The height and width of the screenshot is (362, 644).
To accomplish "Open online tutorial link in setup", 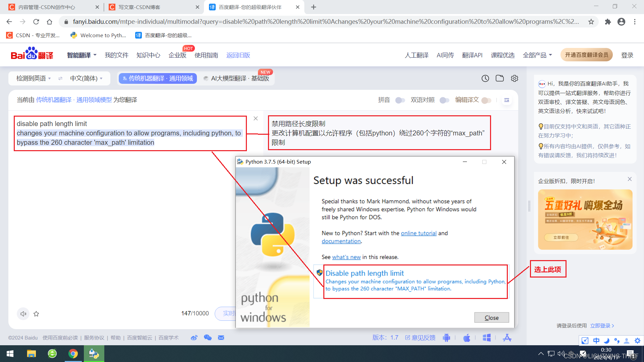I will coord(419,233).
